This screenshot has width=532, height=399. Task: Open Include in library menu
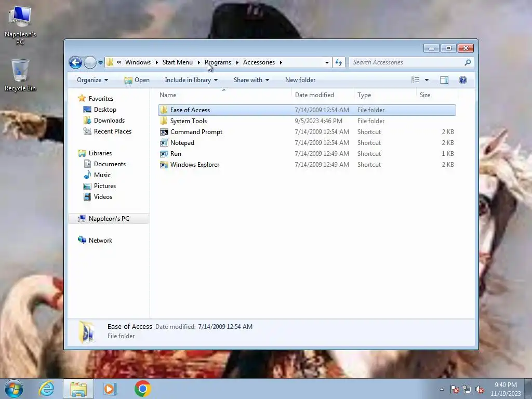(x=191, y=80)
